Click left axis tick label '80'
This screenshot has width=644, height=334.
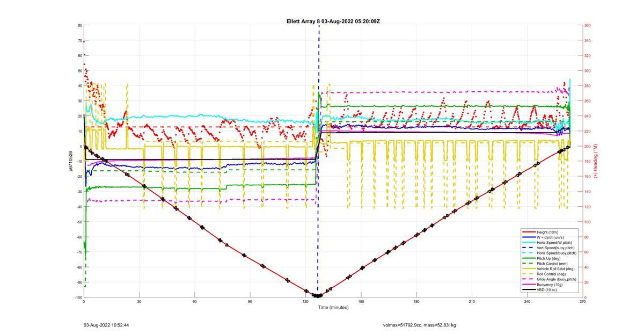point(79,25)
